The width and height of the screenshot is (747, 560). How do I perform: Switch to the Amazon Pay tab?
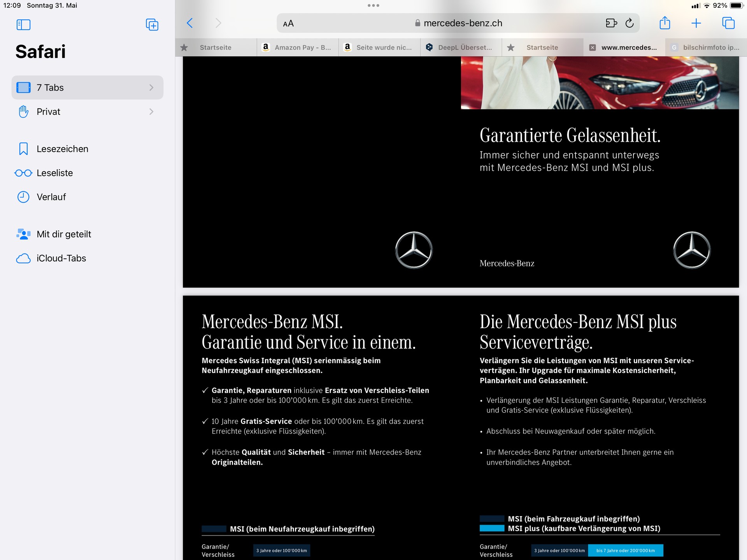coord(298,47)
